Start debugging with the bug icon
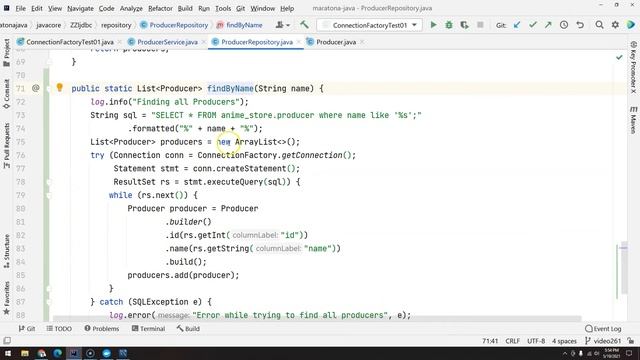Image resolution: width=640 pixels, height=360 pixels. coord(449,25)
